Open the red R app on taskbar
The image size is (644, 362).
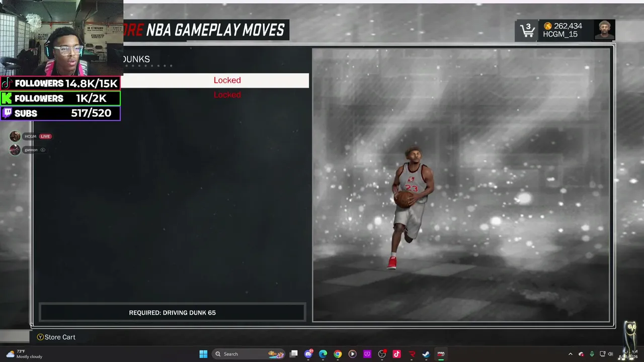coord(412,354)
